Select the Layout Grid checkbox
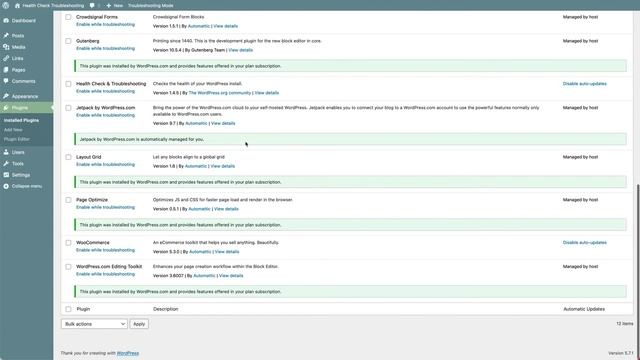Screen dimensions: 640x360 tap(68, 157)
